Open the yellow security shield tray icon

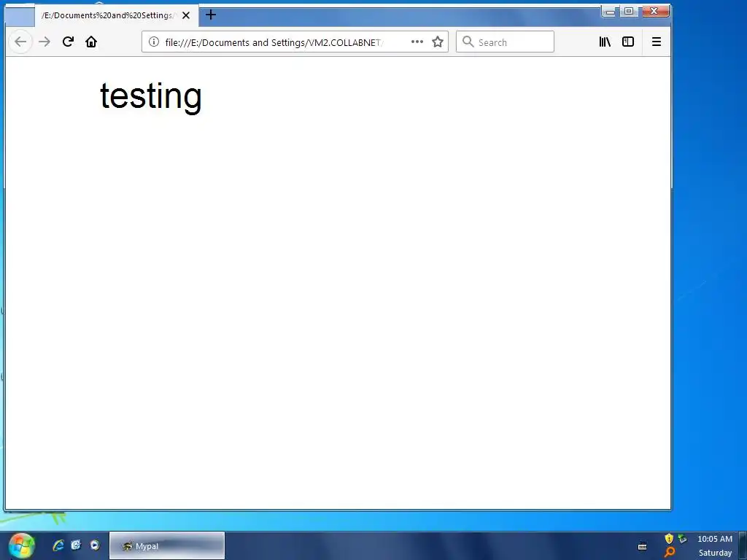click(669, 539)
